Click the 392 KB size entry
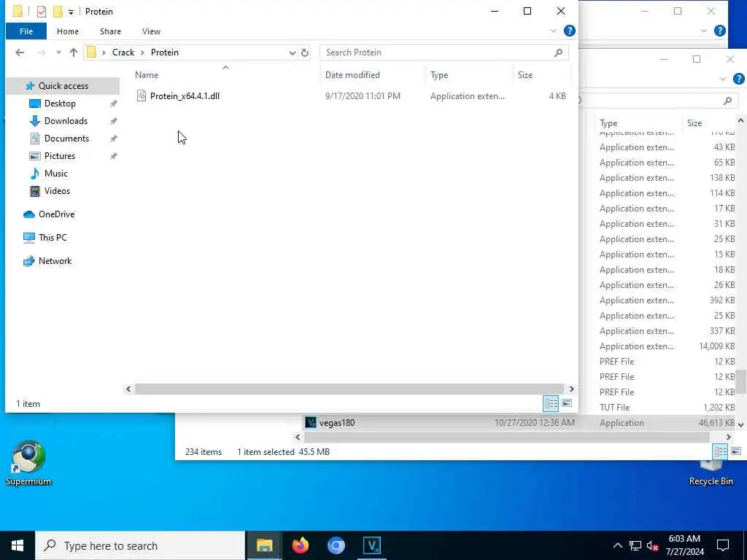Screen dimensions: 747x560 tap(721, 300)
